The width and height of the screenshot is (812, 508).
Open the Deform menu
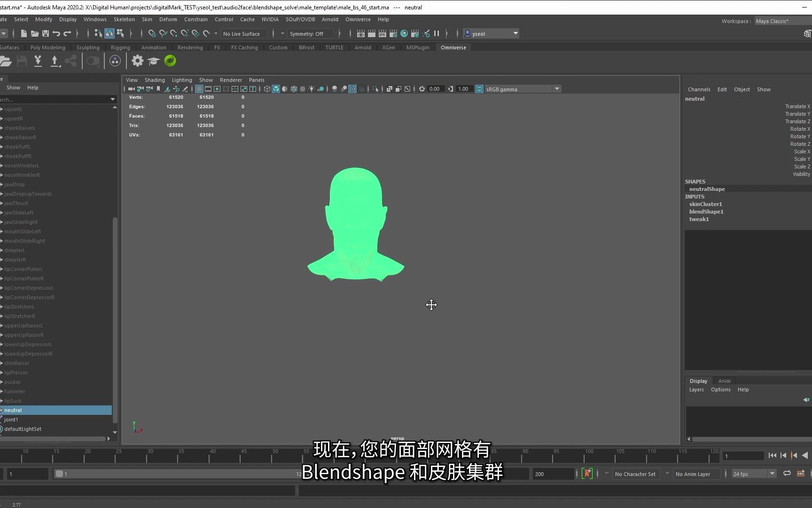(x=168, y=19)
